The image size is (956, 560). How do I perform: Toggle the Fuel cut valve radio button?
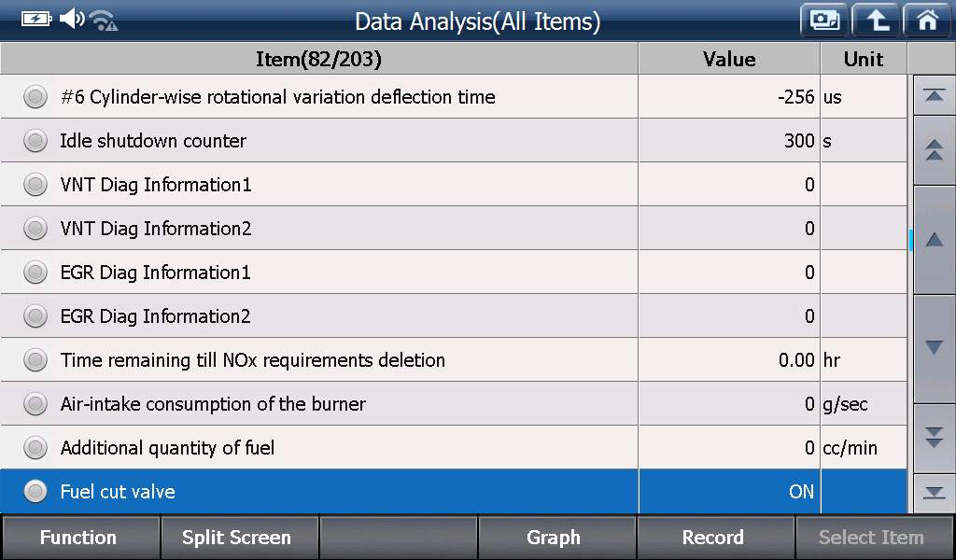(35, 491)
